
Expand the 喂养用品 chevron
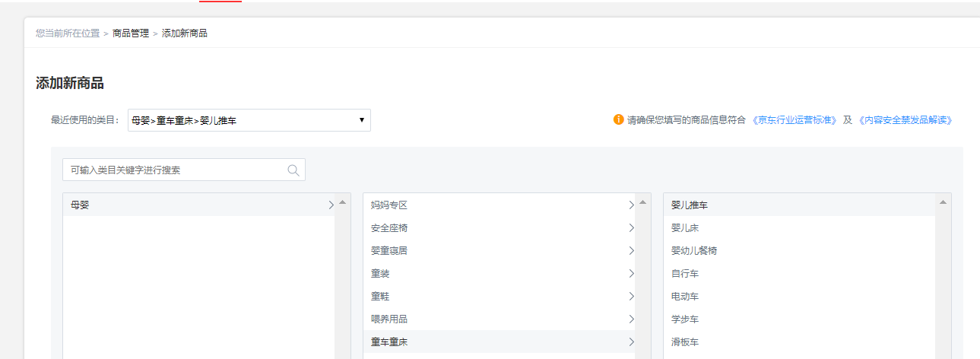pyautogui.click(x=631, y=319)
